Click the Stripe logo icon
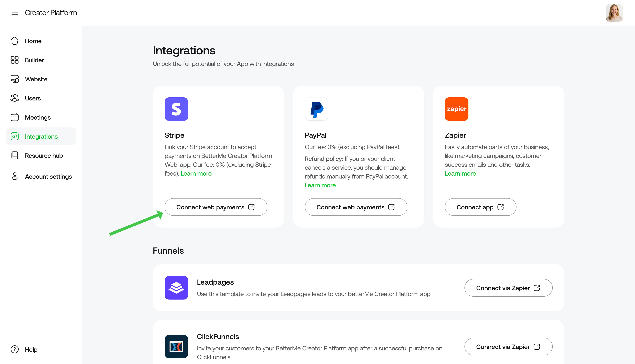635x364 pixels. click(x=176, y=109)
